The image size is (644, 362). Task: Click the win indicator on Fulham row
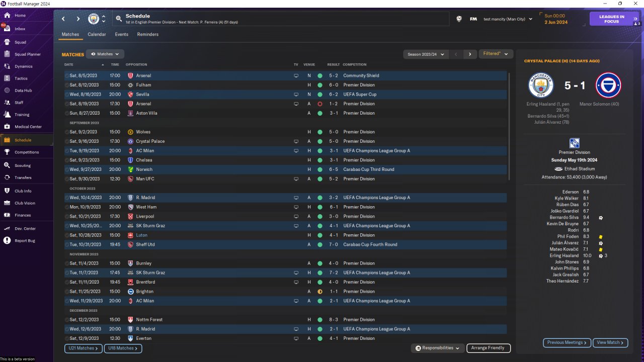point(320,85)
